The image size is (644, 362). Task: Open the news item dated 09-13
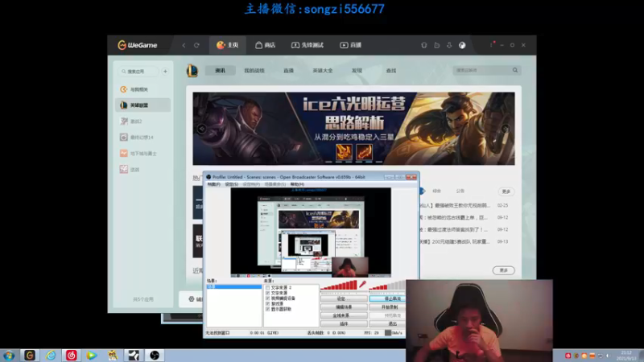click(x=464, y=242)
